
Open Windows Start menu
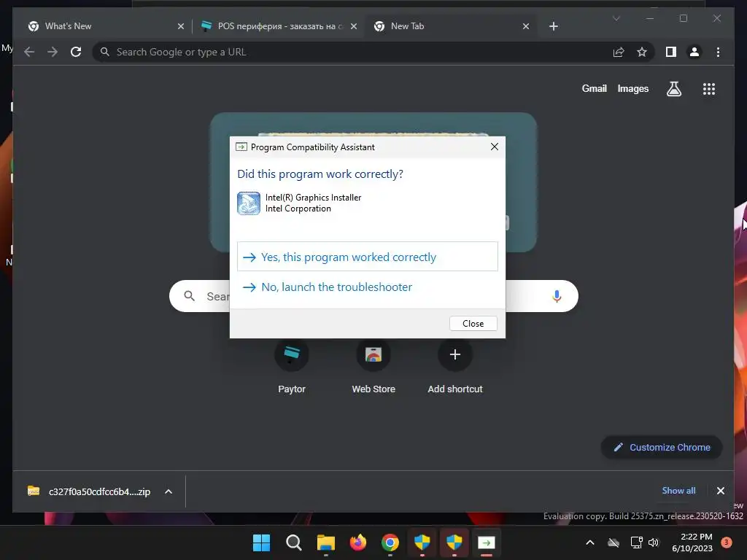pyautogui.click(x=261, y=542)
